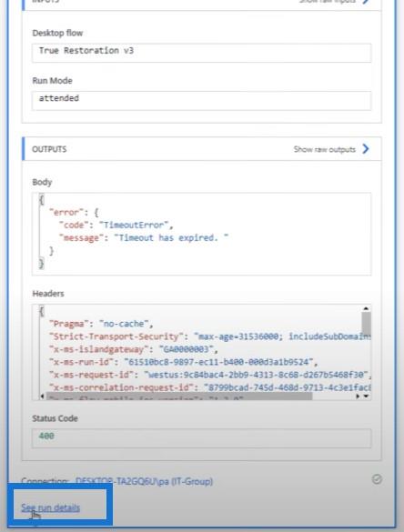The image size is (404, 532).
Task: Click inside the Body JSON error box
Action: click(x=201, y=234)
